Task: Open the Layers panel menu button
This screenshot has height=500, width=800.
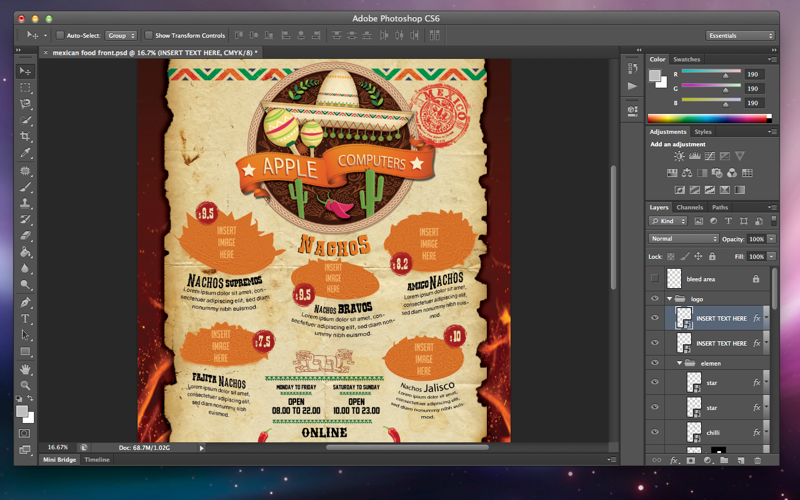Action: [773, 207]
